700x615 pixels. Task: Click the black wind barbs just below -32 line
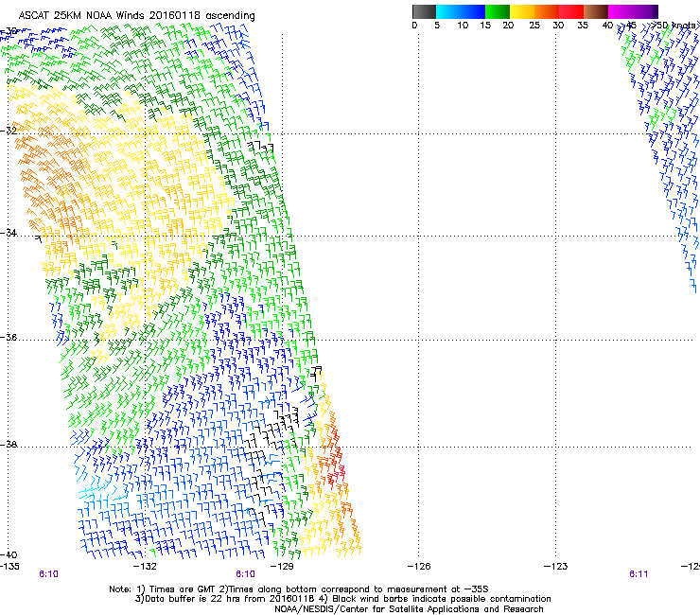coord(261,147)
